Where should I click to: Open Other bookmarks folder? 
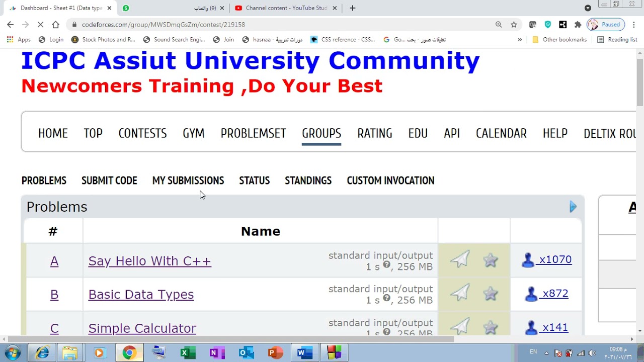click(x=559, y=39)
